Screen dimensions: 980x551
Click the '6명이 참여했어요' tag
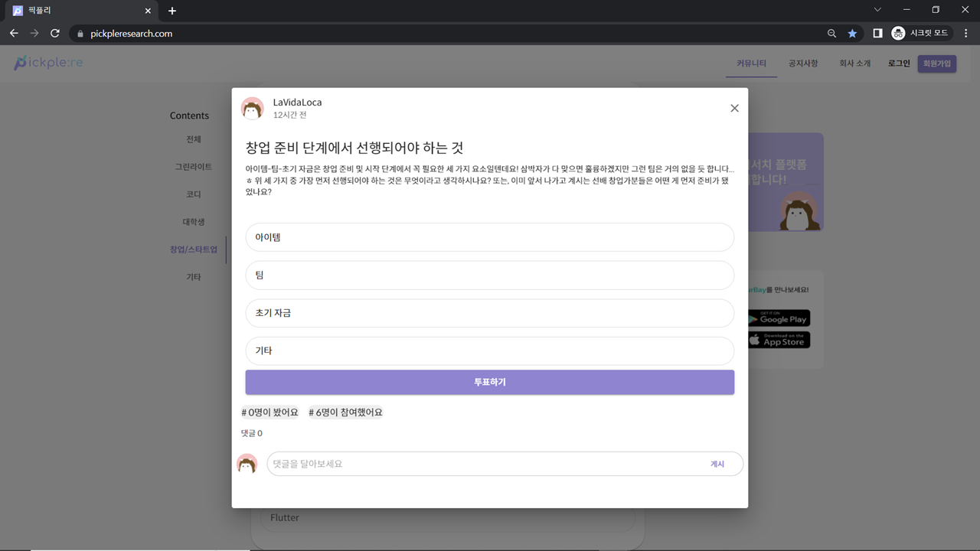pos(345,412)
